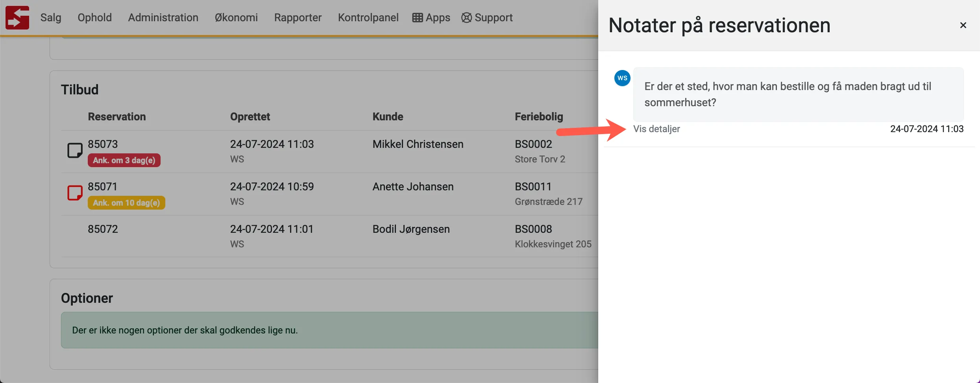Viewport: 980px width, 383px height.
Task: Open the note icon beside reservation 85073
Action: (x=74, y=150)
